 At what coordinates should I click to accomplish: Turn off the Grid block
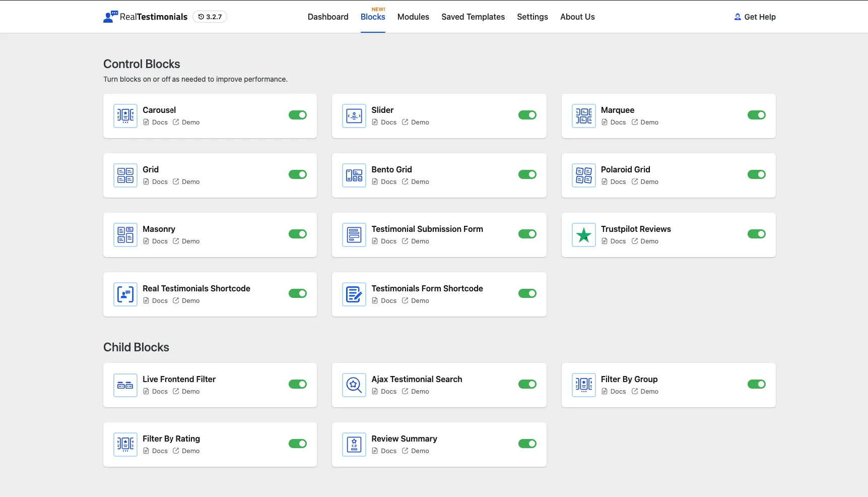pyautogui.click(x=298, y=174)
